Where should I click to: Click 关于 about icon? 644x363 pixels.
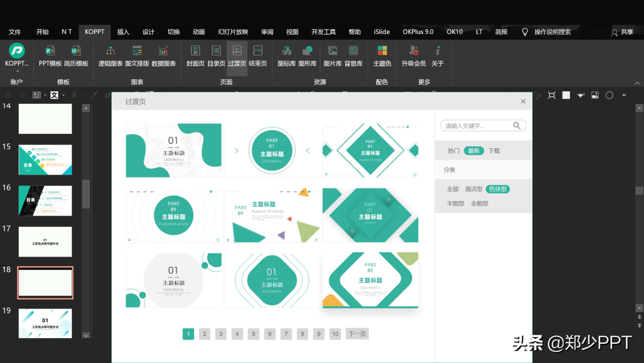pyautogui.click(x=438, y=50)
